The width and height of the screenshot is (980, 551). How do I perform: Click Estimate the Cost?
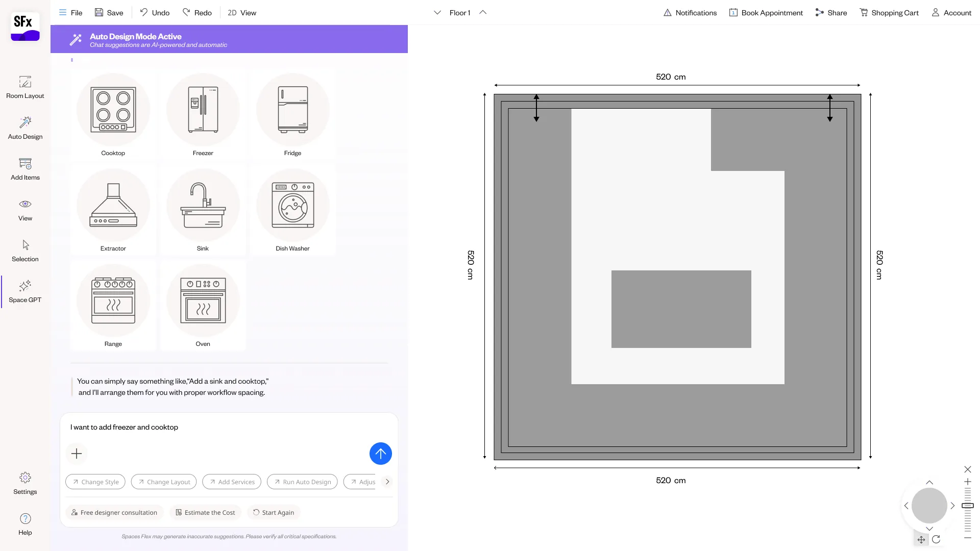[206, 513]
